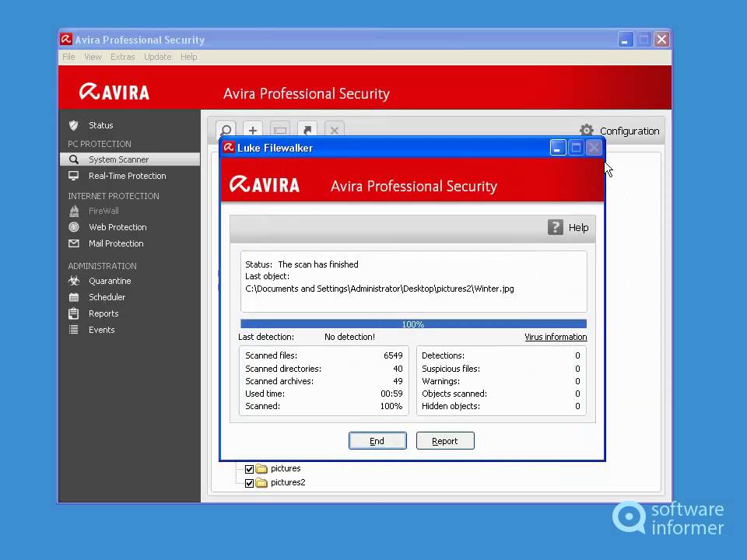This screenshot has width=747, height=560.
Task: Open Configuration settings link
Action: pyautogui.click(x=630, y=131)
